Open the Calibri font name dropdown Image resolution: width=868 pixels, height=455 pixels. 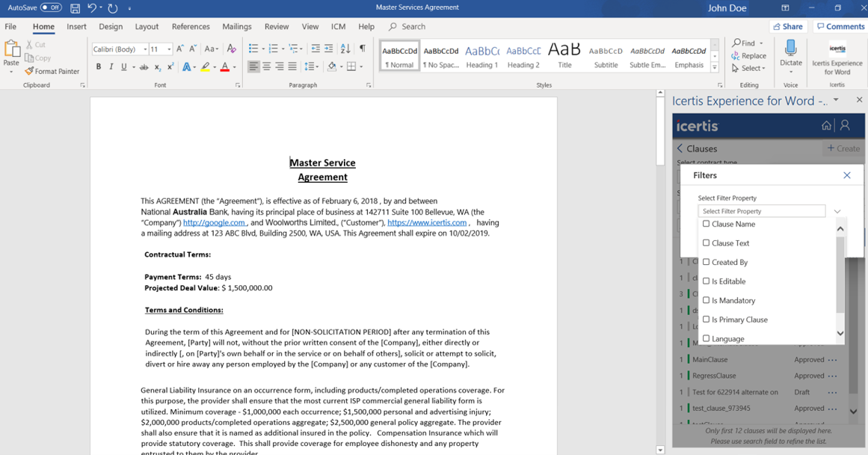click(145, 49)
